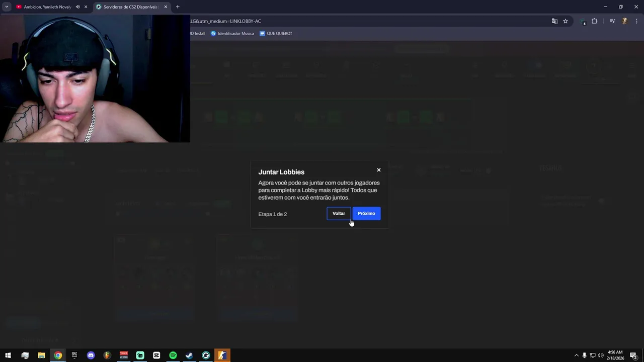Click the microphone tray icon
Viewport: 644px width, 362px height.
(584, 355)
